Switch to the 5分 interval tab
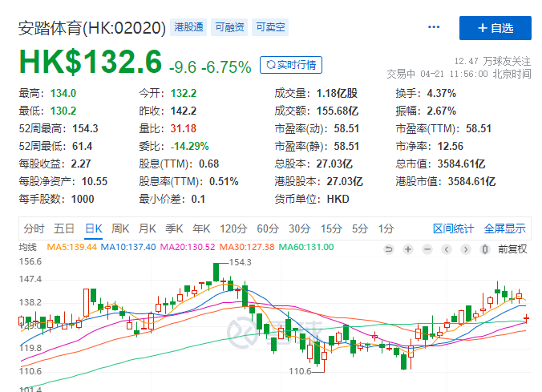This screenshot has height=392, width=542. 360,228
